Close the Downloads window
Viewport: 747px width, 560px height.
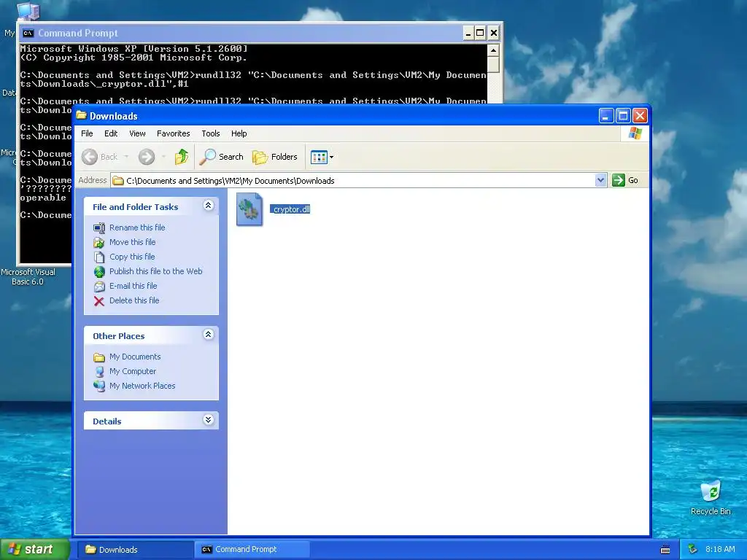tap(640, 116)
